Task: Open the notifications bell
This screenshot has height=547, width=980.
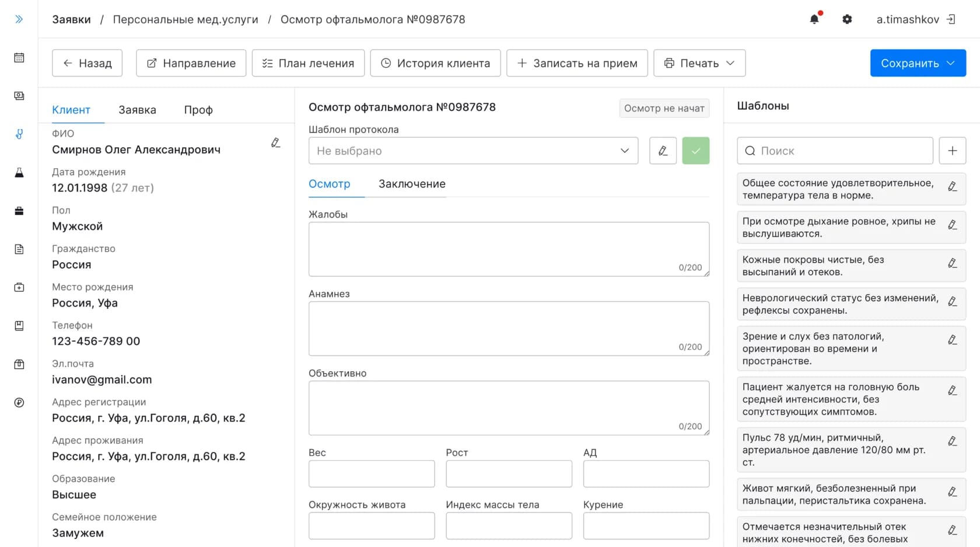Action: pos(814,19)
